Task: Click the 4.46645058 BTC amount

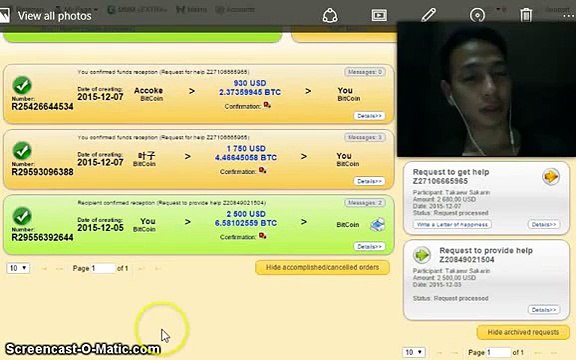Action: click(x=246, y=158)
